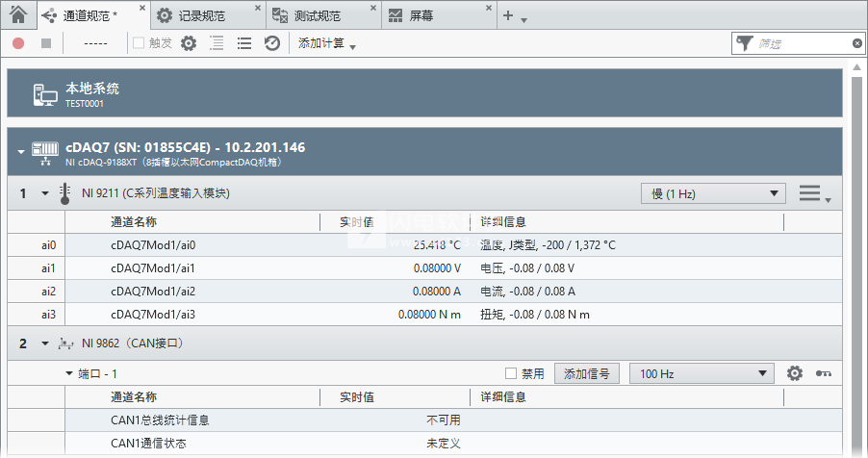Click the 温度, J类型 details cell

548,244
